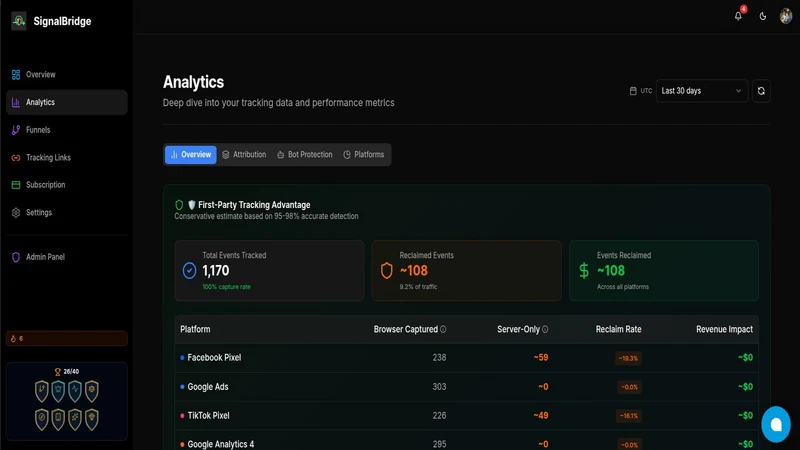This screenshot has height=450, width=800.
Task: Click the streak flame counter bar
Action: pyautogui.click(x=66, y=338)
